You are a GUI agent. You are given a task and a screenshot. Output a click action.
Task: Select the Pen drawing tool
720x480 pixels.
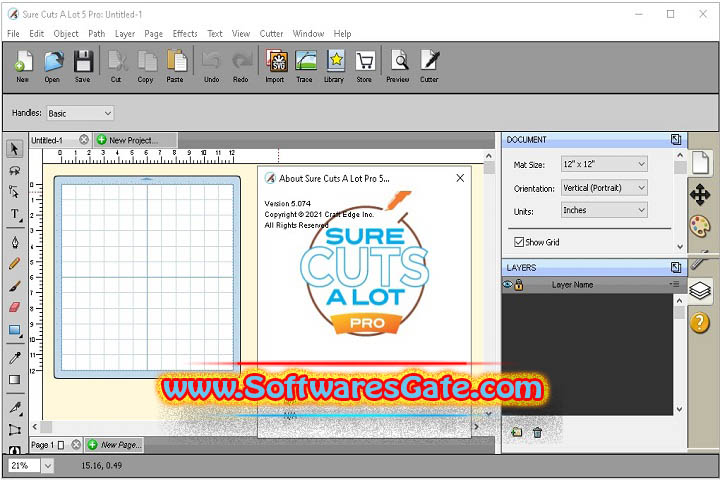coord(15,242)
